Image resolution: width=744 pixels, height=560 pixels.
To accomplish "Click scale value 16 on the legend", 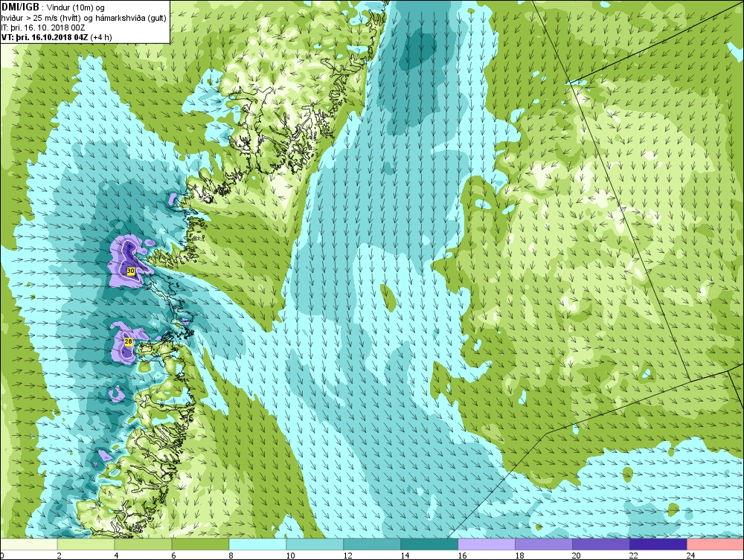I will coord(462,556).
